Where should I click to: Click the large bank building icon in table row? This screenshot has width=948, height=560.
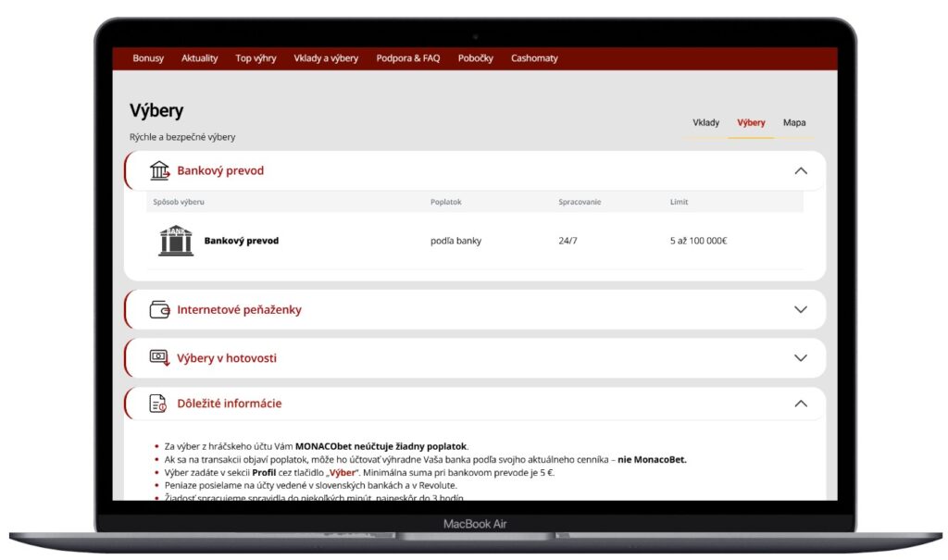point(176,241)
